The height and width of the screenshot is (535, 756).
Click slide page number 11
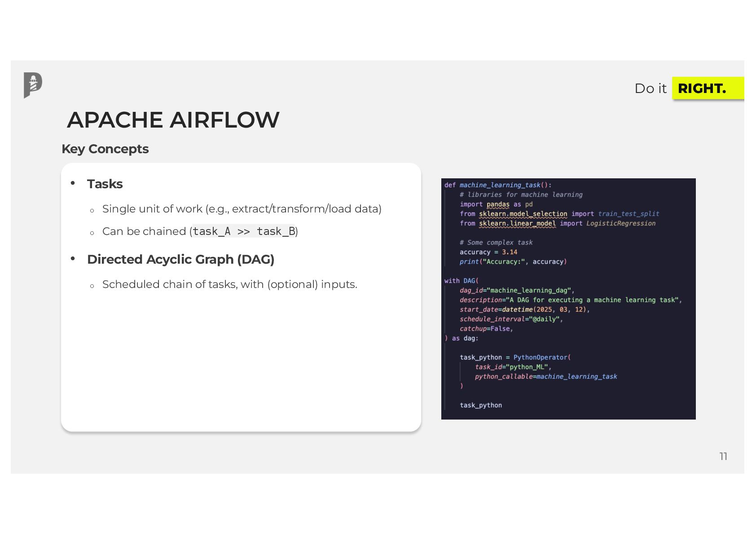click(x=723, y=456)
